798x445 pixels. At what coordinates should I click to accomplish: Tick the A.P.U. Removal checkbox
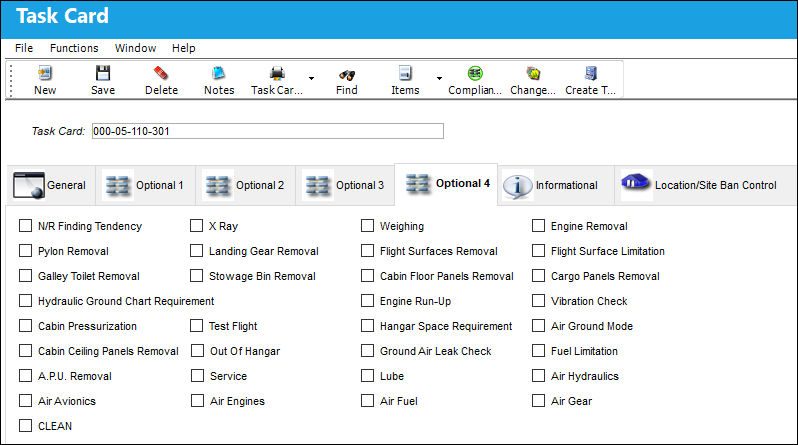pyautogui.click(x=25, y=375)
